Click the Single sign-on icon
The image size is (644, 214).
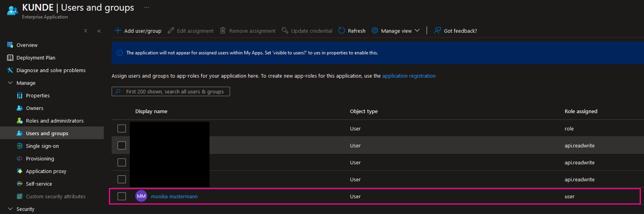tap(20, 146)
